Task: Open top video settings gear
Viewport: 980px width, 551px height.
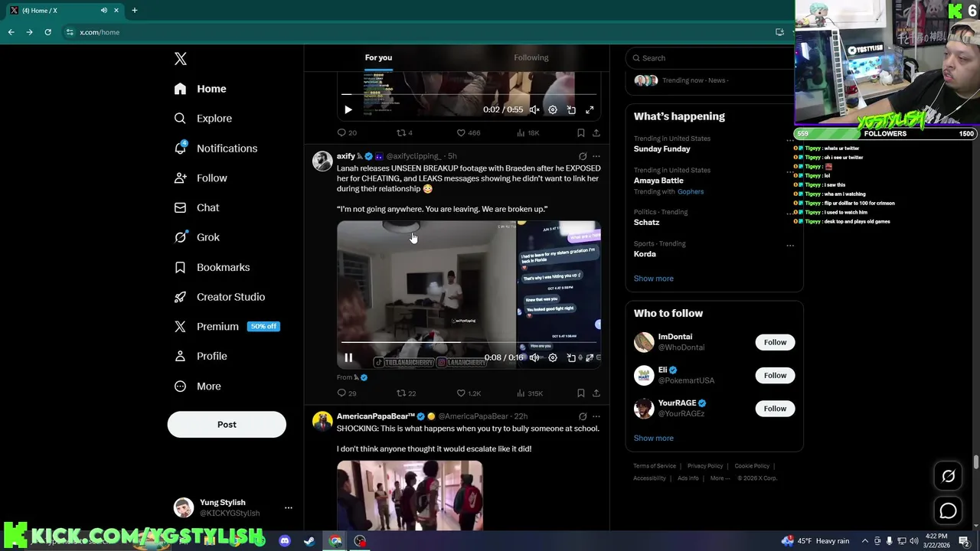Action: point(553,109)
